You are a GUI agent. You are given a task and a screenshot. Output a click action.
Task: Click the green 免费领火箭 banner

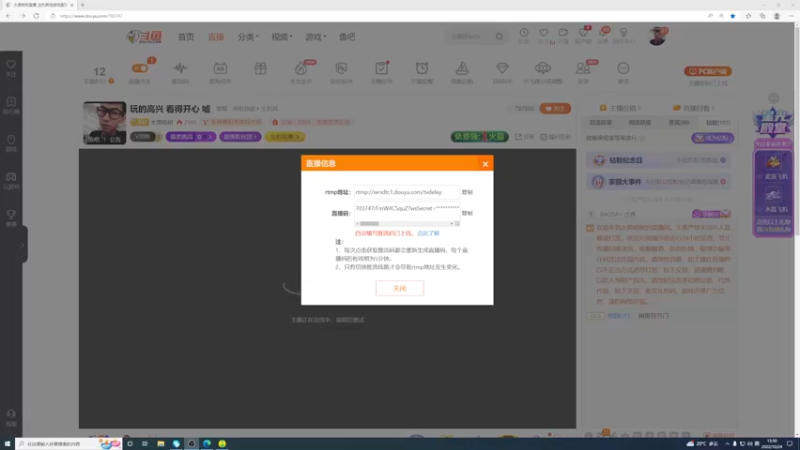click(480, 137)
